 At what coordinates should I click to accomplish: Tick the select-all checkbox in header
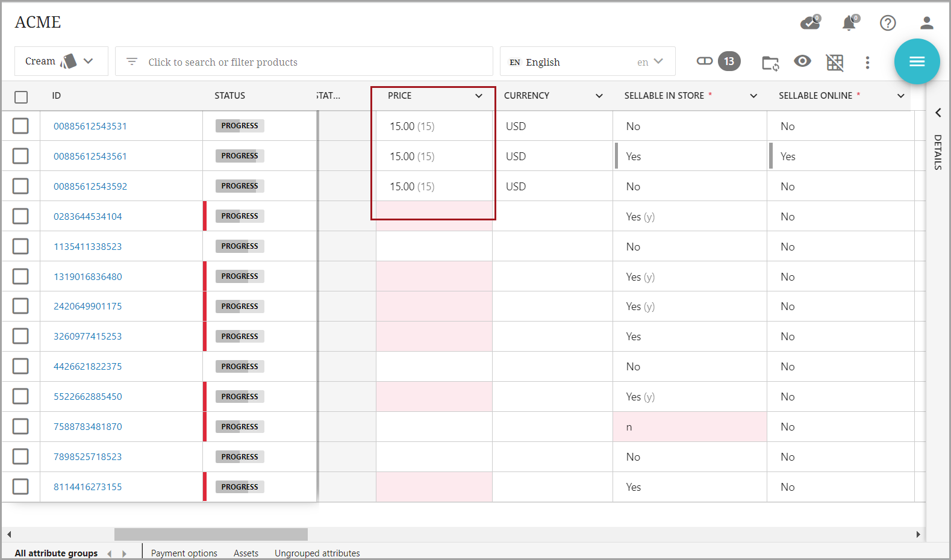coord(21,97)
